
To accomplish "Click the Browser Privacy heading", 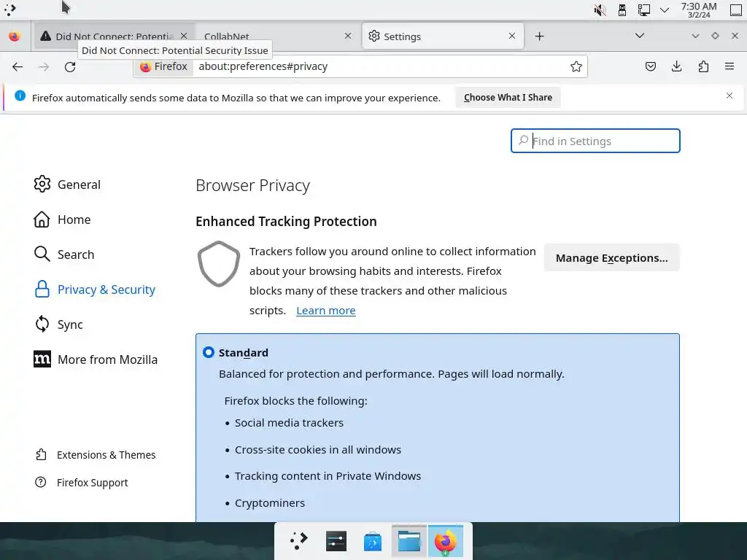I will coord(253,185).
